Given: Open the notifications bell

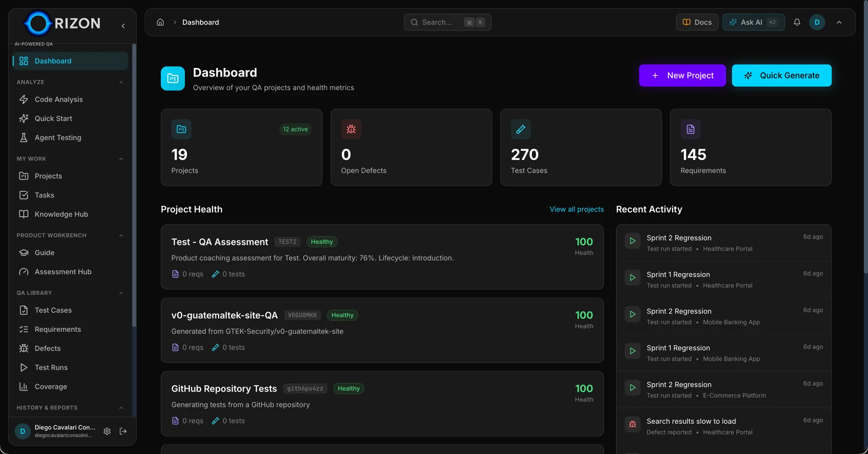Looking at the screenshot, I should [797, 22].
